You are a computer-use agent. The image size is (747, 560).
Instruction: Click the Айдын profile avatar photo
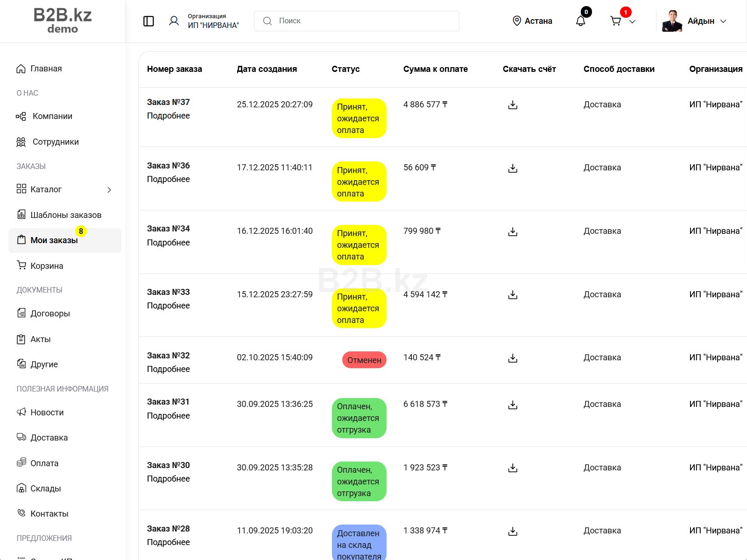point(672,21)
